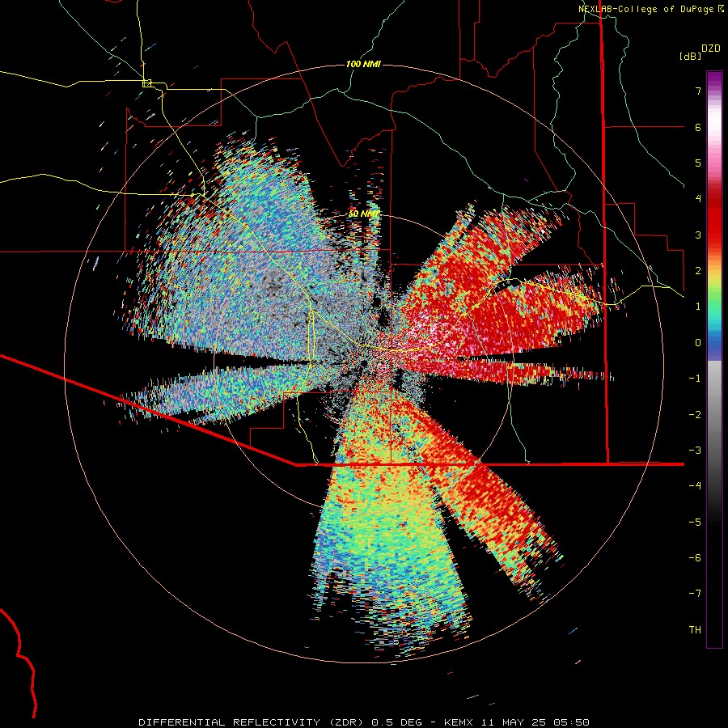Select the -2 dB scale label
The height and width of the screenshot is (728, 728).
(x=695, y=415)
